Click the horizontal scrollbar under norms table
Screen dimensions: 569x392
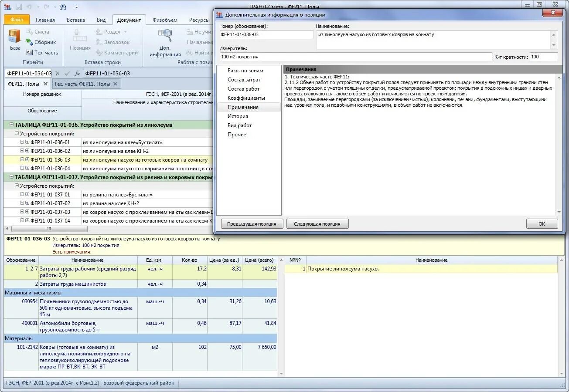pos(49,229)
